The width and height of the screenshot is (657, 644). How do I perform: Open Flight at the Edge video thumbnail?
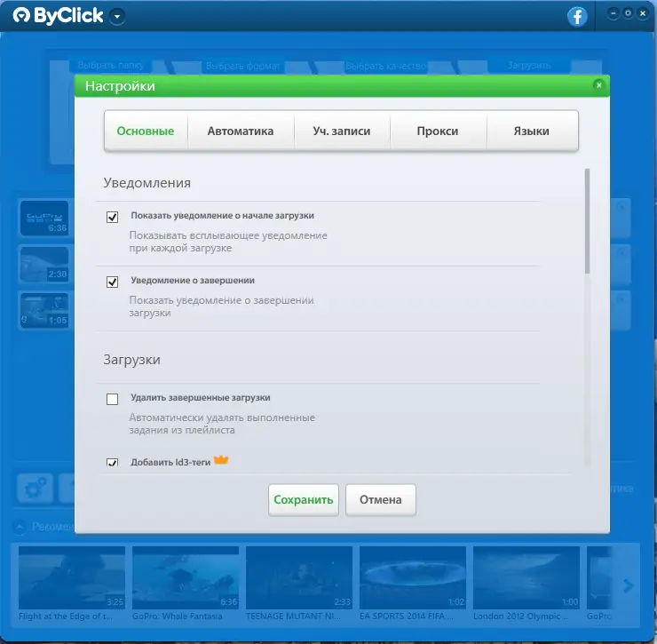pyautogui.click(x=72, y=577)
